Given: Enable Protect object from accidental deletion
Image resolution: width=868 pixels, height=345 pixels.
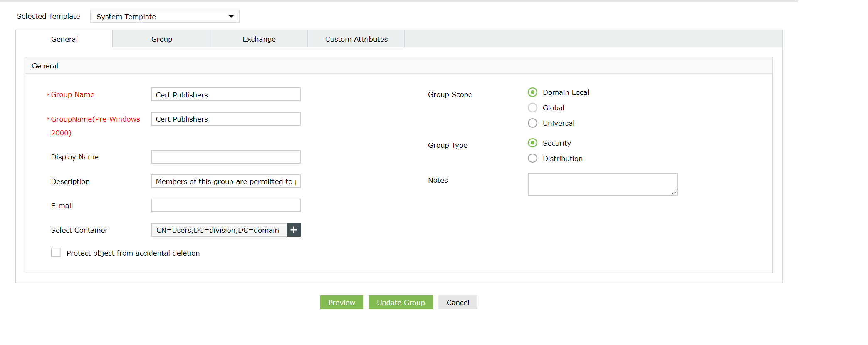Looking at the screenshot, I should pos(56,253).
